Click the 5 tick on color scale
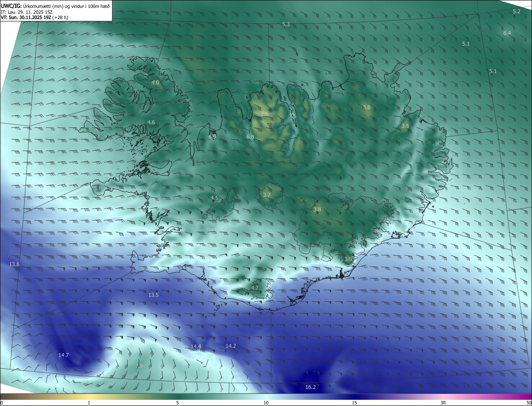Viewport: 532px width, 406px height. click(177, 403)
